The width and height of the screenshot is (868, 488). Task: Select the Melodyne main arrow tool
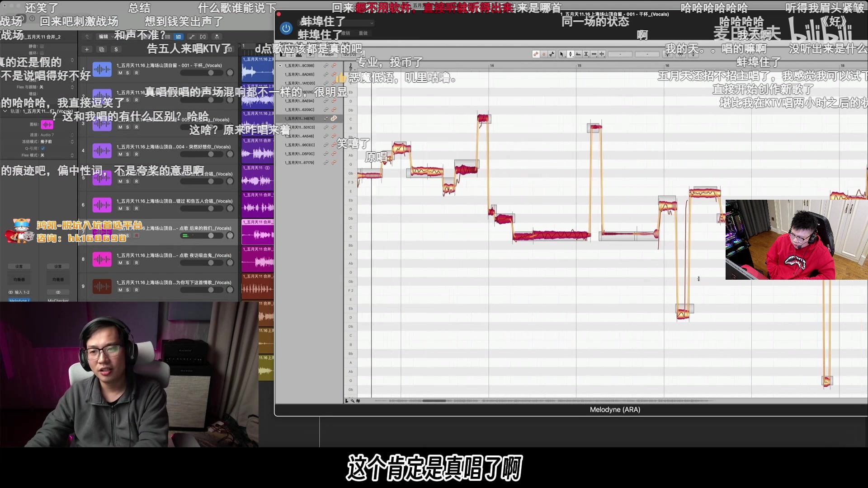(x=562, y=54)
